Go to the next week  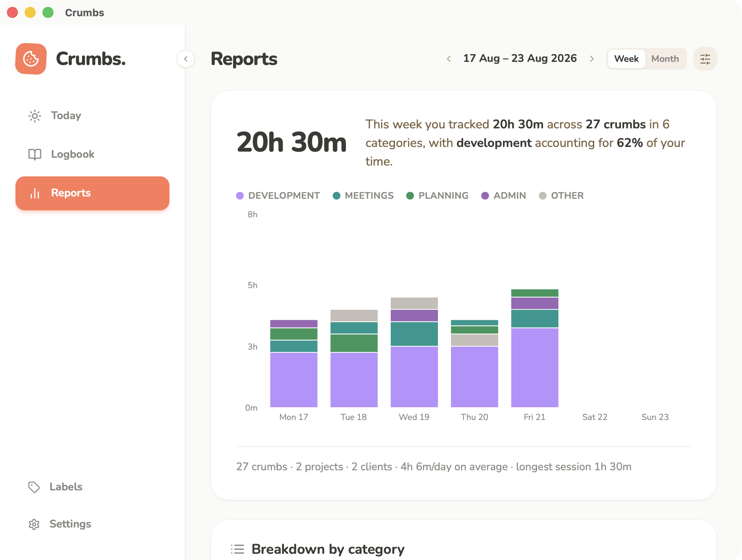(592, 59)
